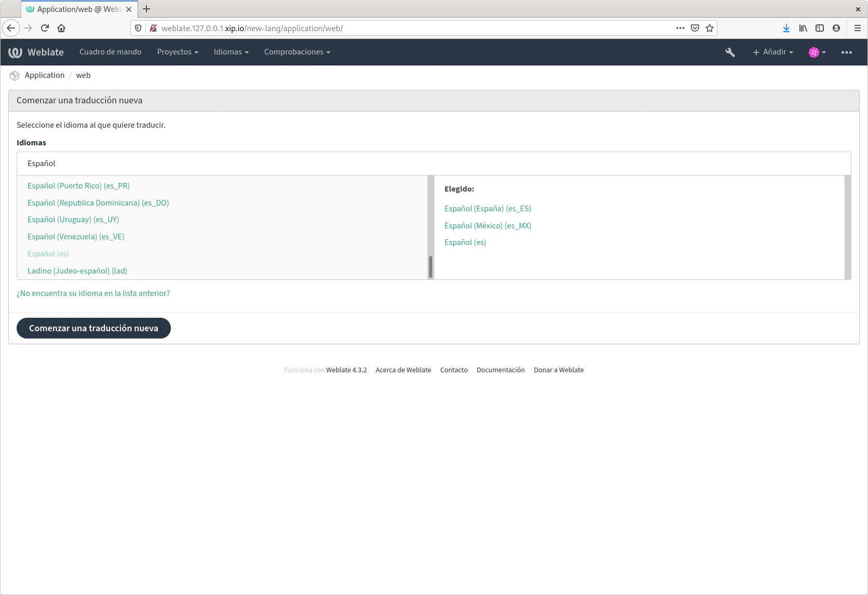Screen dimensions: 868x595
Task: Click the language search field containing Español
Action: pyautogui.click(x=434, y=164)
